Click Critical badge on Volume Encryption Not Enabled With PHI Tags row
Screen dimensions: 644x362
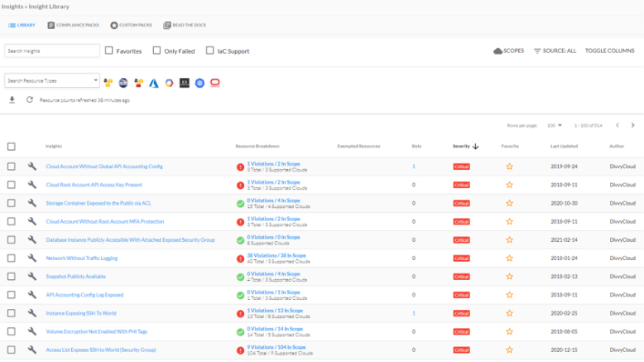461,331
